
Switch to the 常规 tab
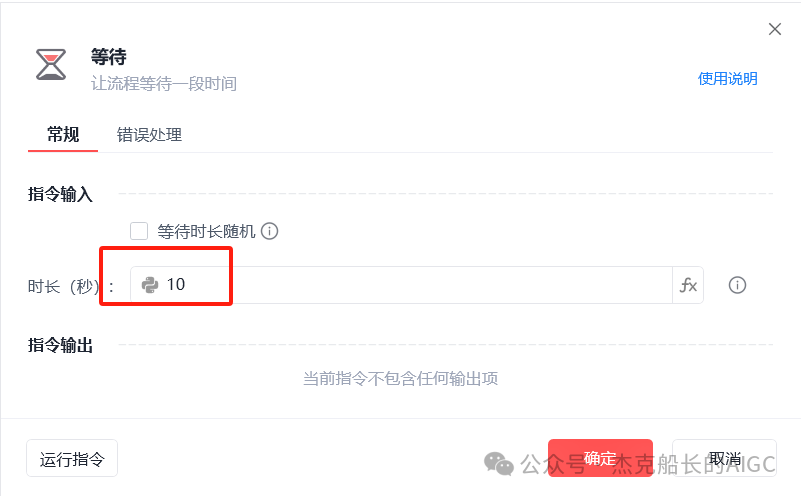tap(63, 135)
